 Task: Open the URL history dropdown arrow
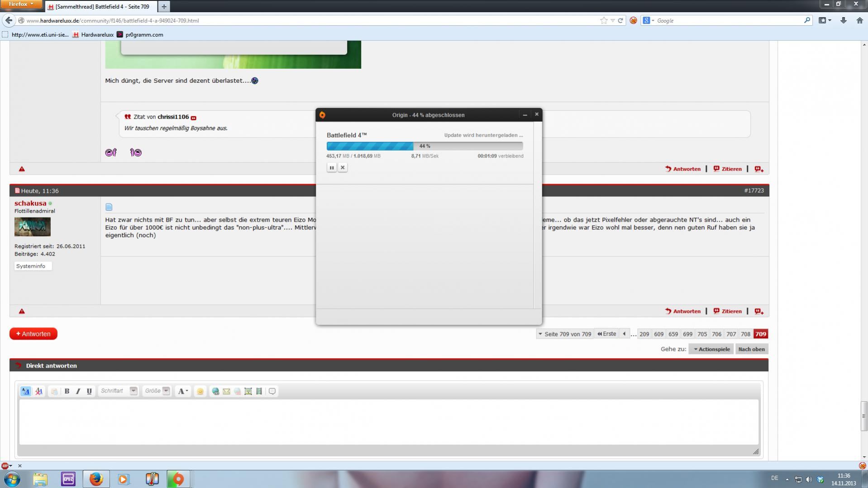tap(612, 21)
